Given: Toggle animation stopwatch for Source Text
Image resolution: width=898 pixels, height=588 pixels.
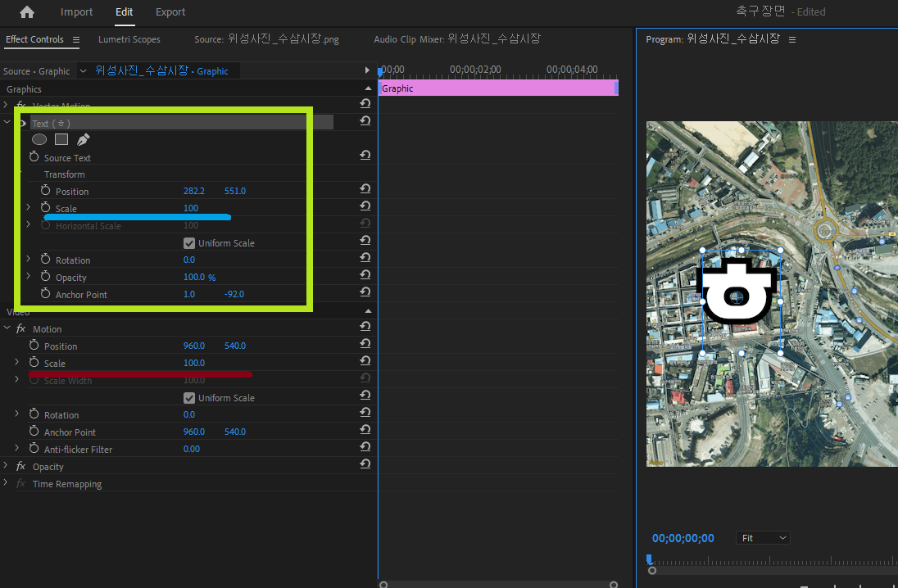Looking at the screenshot, I should 34,156.
